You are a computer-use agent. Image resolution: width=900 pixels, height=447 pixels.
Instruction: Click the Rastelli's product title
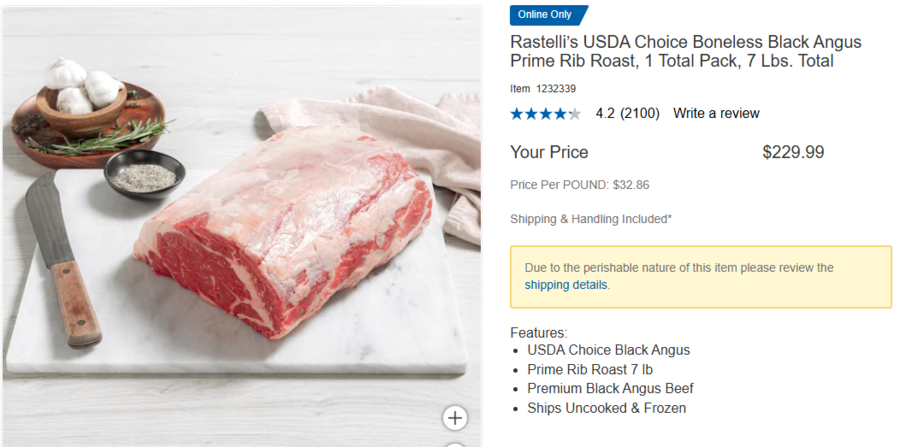pyautogui.click(x=685, y=52)
